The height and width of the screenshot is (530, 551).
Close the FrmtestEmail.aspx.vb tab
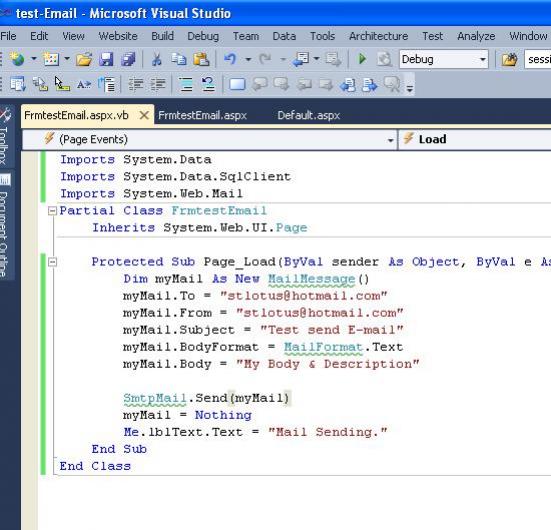144,115
